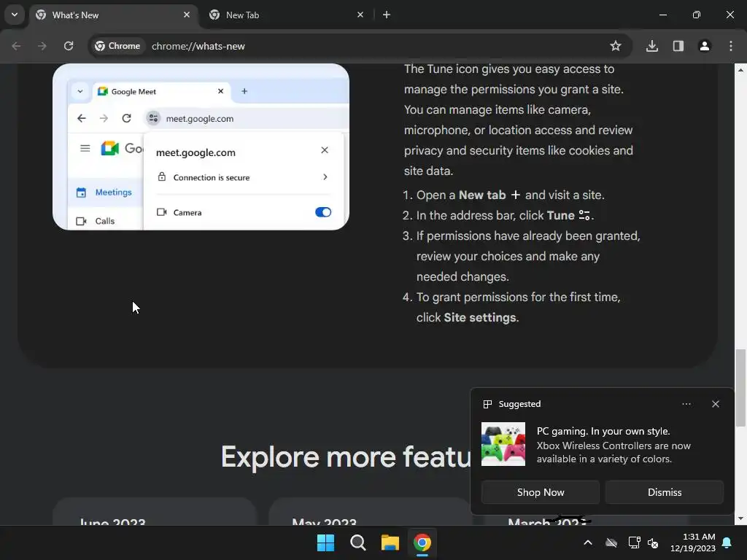Bookmark this page with the star icon
747x560 pixels.
click(x=616, y=46)
